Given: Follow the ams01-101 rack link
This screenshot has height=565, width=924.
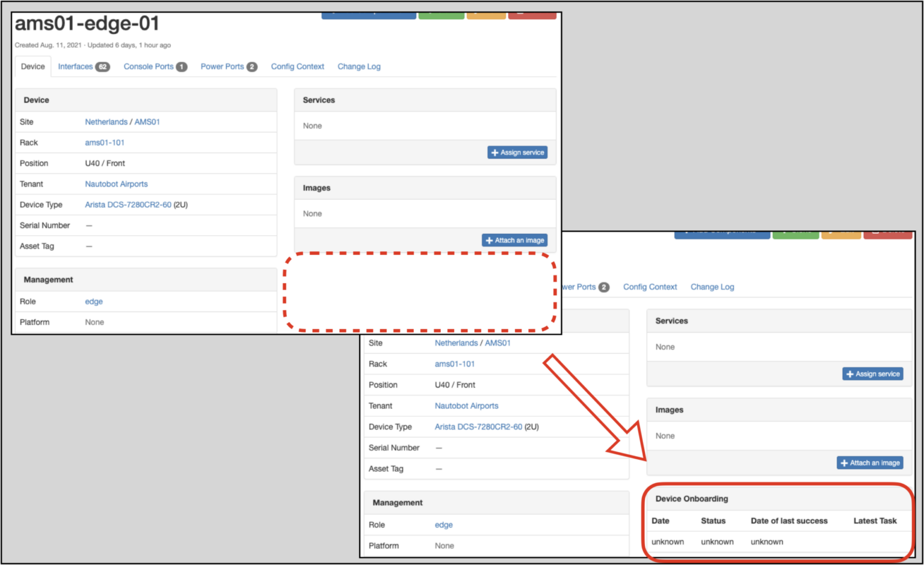Looking at the screenshot, I should (x=105, y=142).
